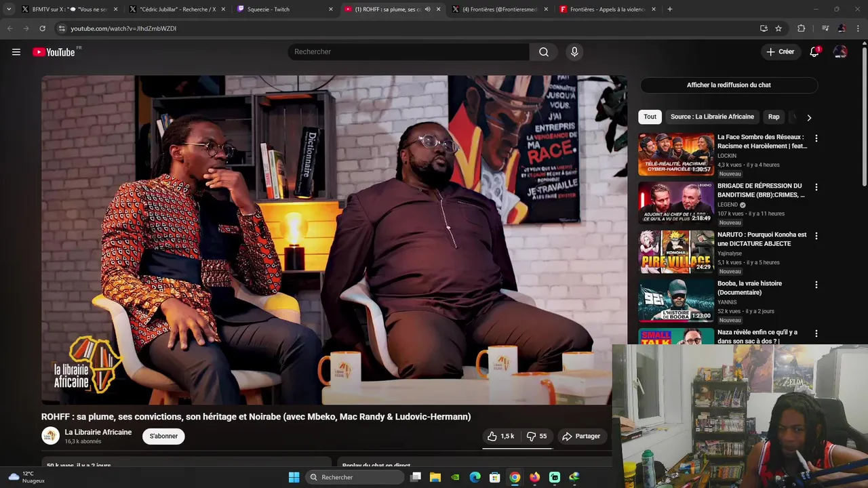Mute the ROHFF tab audio icon
Viewport: 868px width, 488px height.
coord(428,9)
